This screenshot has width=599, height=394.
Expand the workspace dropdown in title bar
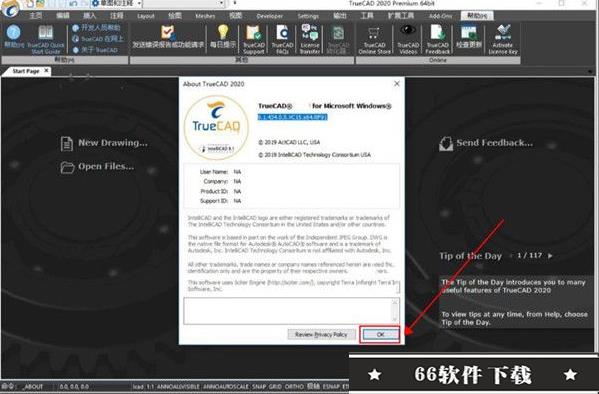139,4
